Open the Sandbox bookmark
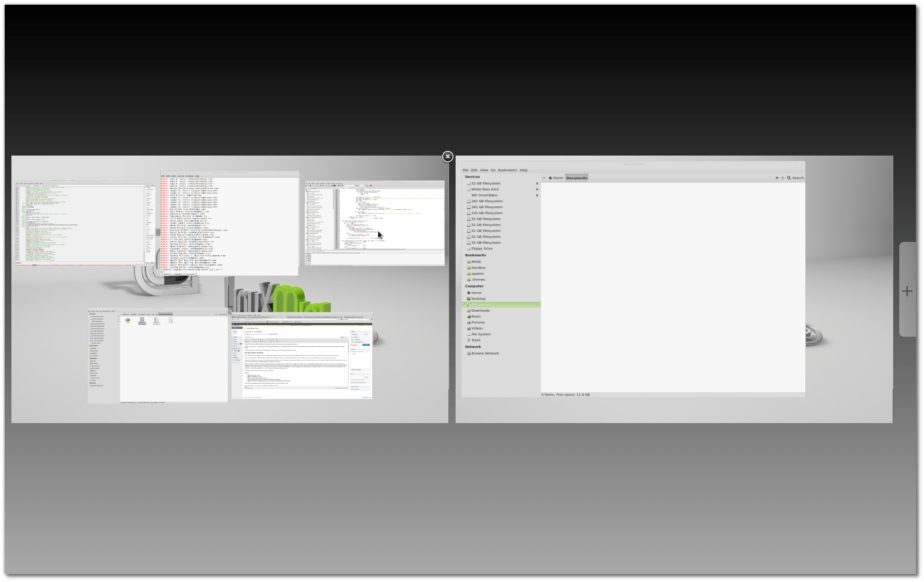Screen dimensions: 924x582 tap(478, 268)
